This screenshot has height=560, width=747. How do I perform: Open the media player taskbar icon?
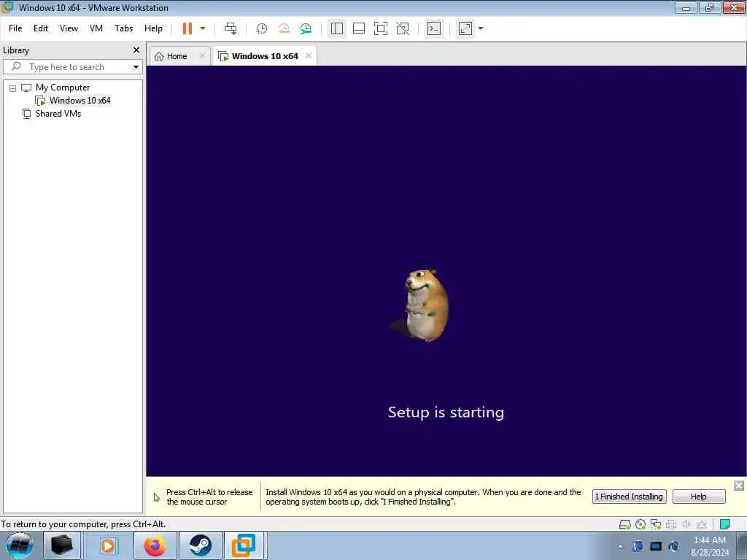click(108, 545)
